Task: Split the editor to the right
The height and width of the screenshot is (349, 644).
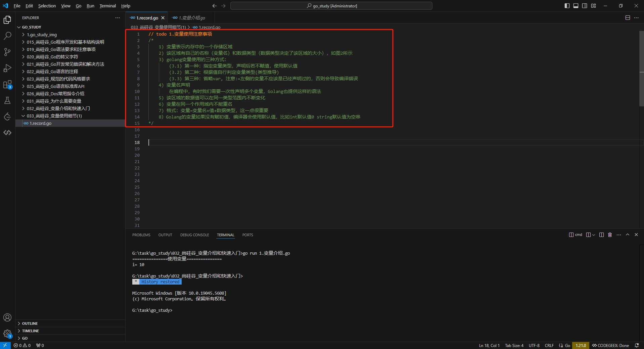Action: pyautogui.click(x=628, y=18)
